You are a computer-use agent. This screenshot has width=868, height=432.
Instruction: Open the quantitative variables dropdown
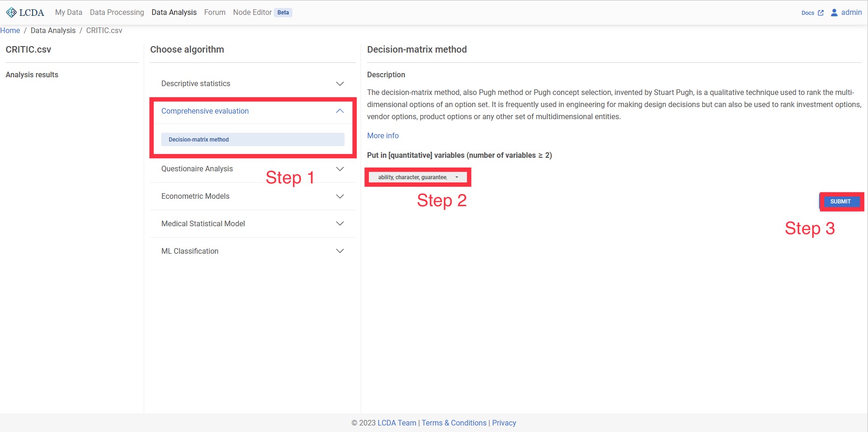pyautogui.click(x=418, y=177)
